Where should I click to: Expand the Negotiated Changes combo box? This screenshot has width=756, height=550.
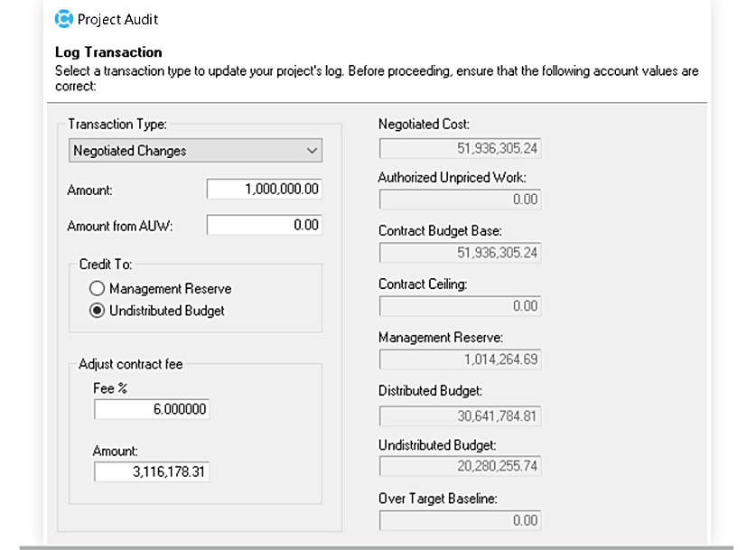tap(312, 150)
